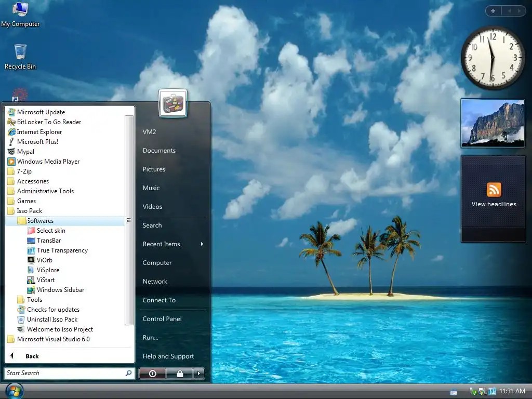The image size is (532, 399).
Task: Open Windows Sidebar shortcut icon
Action: pyautogui.click(x=31, y=290)
